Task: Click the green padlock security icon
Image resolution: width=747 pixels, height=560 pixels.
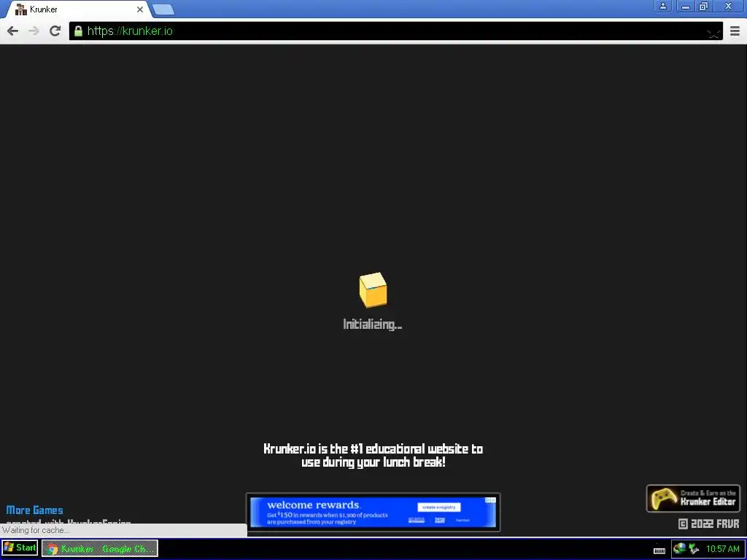Action: [78, 31]
